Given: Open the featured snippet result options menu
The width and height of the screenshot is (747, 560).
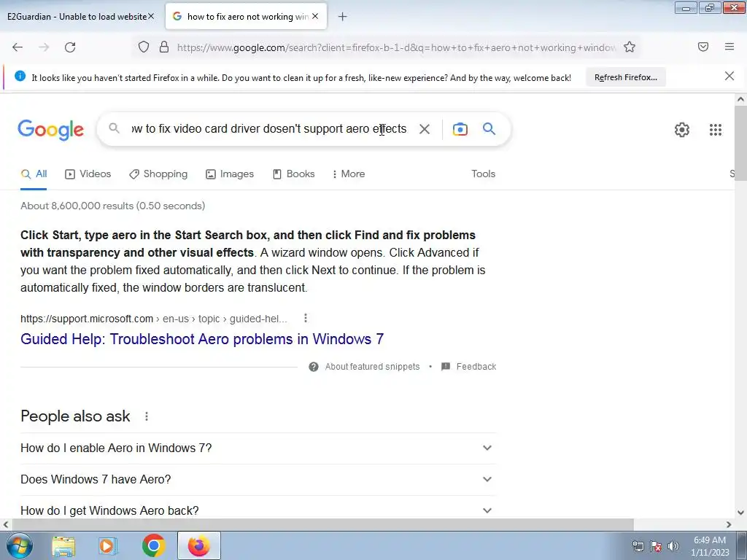Looking at the screenshot, I should 306,318.
